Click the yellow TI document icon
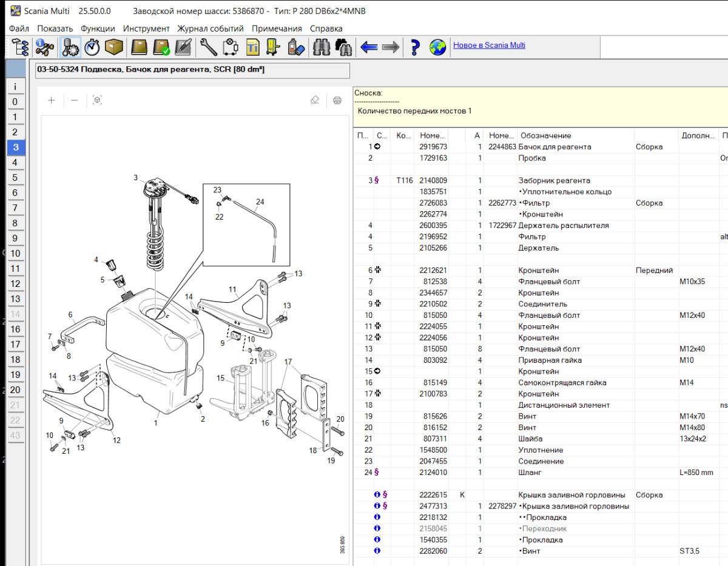728x566 pixels. coord(252,47)
